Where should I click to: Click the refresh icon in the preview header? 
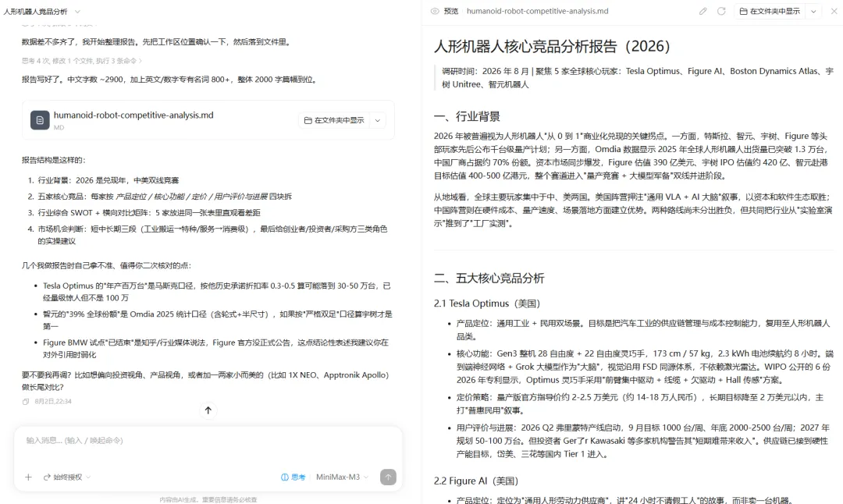pyautogui.click(x=721, y=11)
